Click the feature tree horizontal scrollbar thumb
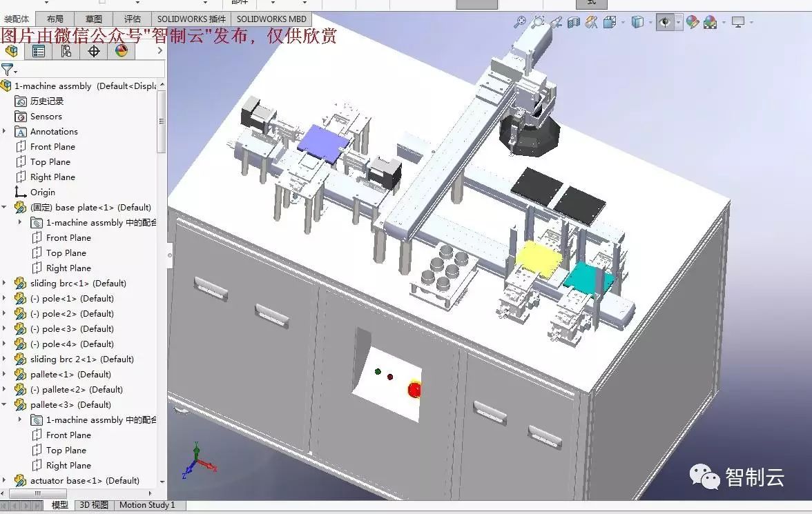The width and height of the screenshot is (812, 514). 37,494
